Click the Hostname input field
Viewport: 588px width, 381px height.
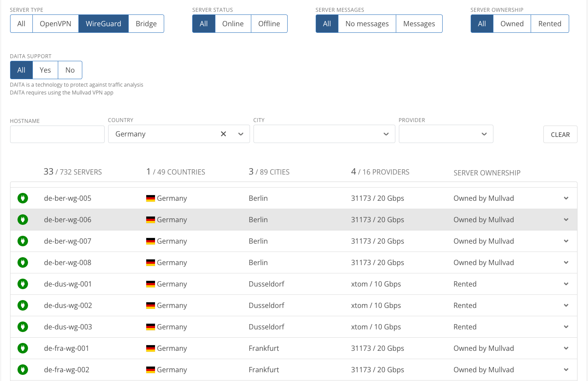click(57, 134)
